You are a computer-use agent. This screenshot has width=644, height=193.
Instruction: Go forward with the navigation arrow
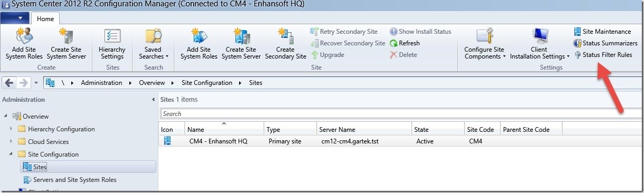pos(23,83)
